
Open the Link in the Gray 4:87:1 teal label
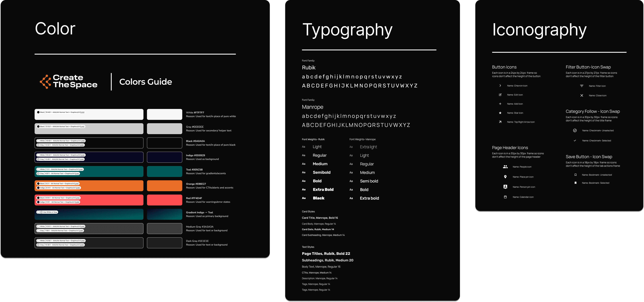point(77,173)
